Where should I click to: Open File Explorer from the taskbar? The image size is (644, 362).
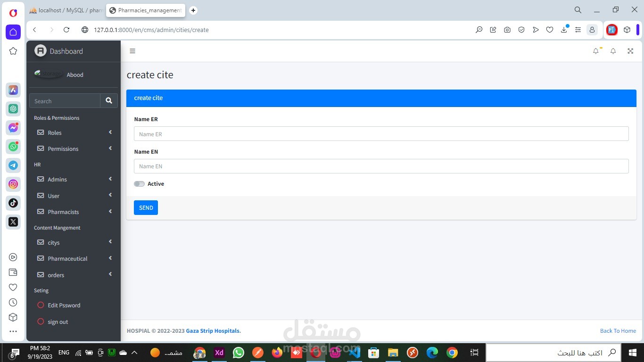click(393, 353)
